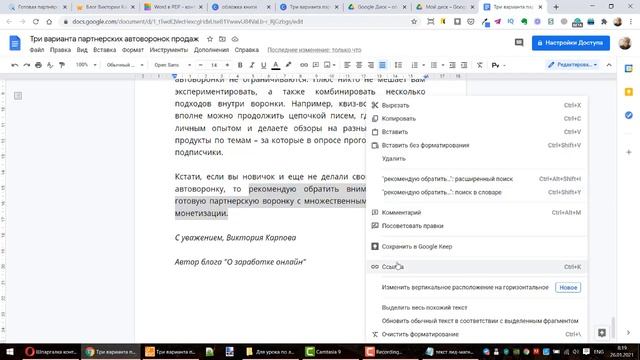
Task: Open the comment history icon
Action: click(x=519, y=42)
